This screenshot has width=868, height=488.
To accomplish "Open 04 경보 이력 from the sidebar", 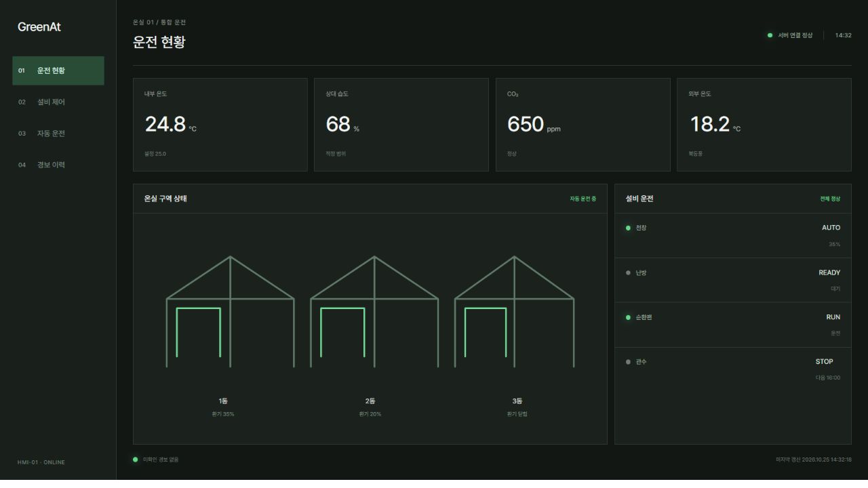I will [x=58, y=165].
